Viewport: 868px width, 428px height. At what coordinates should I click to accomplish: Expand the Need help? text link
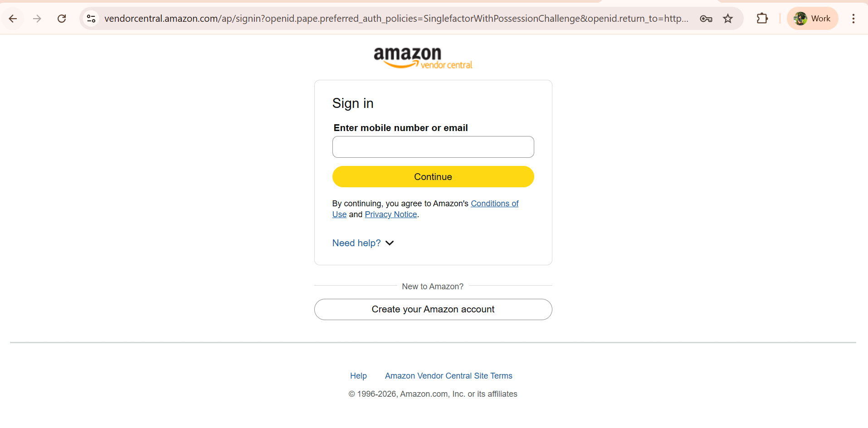pyautogui.click(x=356, y=243)
